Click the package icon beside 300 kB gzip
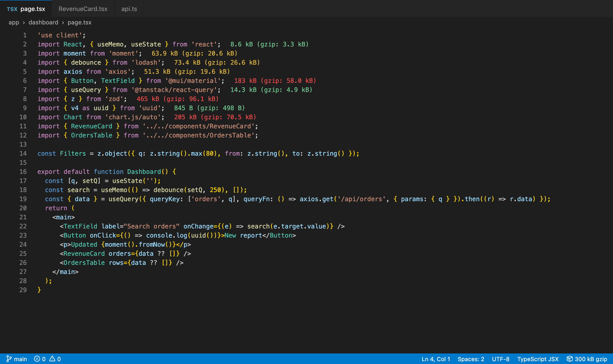 [x=569, y=359]
